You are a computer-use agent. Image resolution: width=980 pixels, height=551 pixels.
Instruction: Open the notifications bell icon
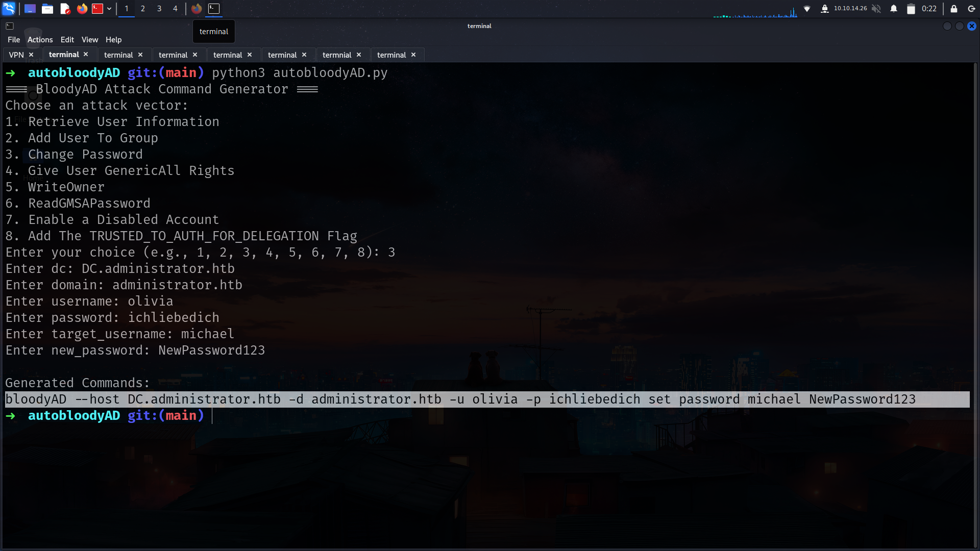(x=894, y=9)
